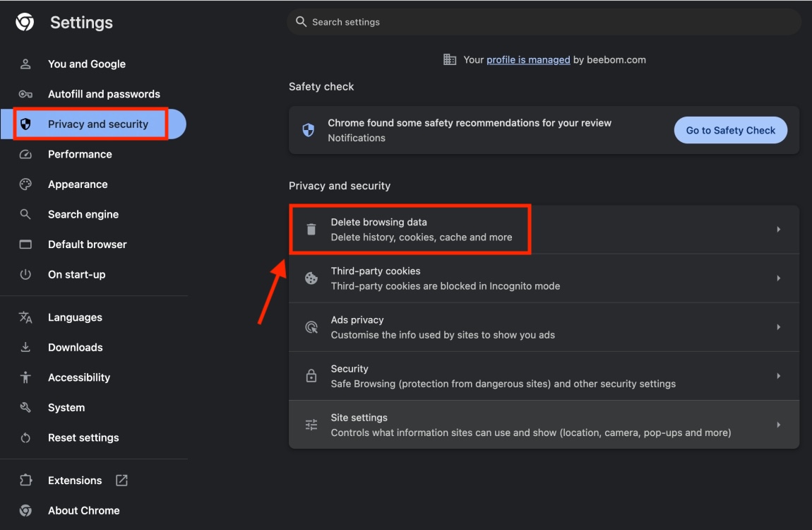This screenshot has width=812, height=530.
Task: Click the Languages sidebar entry
Action: coord(74,317)
